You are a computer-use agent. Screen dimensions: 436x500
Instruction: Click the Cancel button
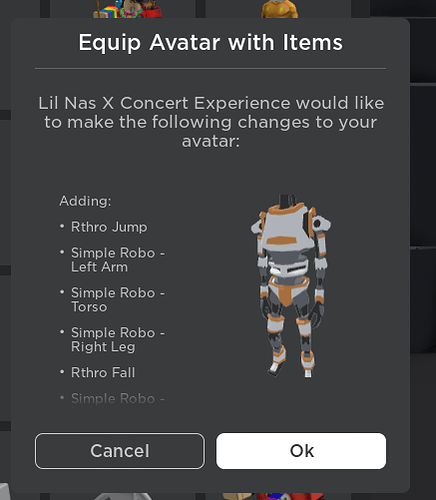120,451
